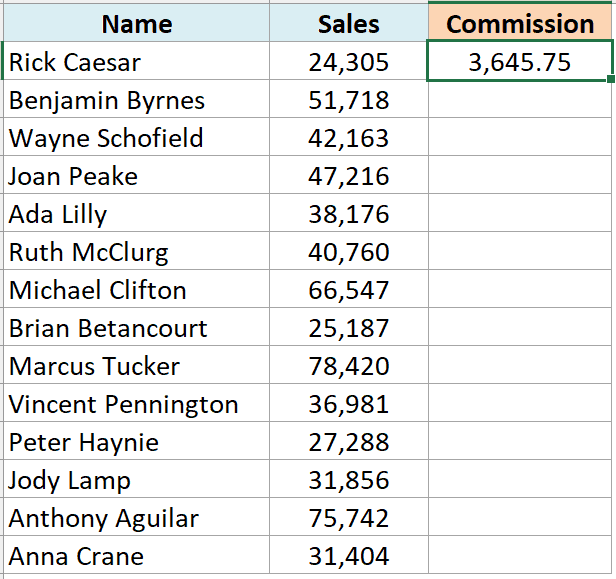616x579 pixels.
Task: Select the Sales header cell
Action: pos(349,23)
